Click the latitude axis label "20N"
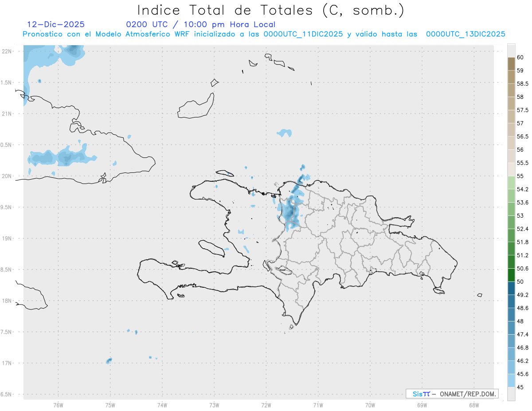 click(x=8, y=176)
